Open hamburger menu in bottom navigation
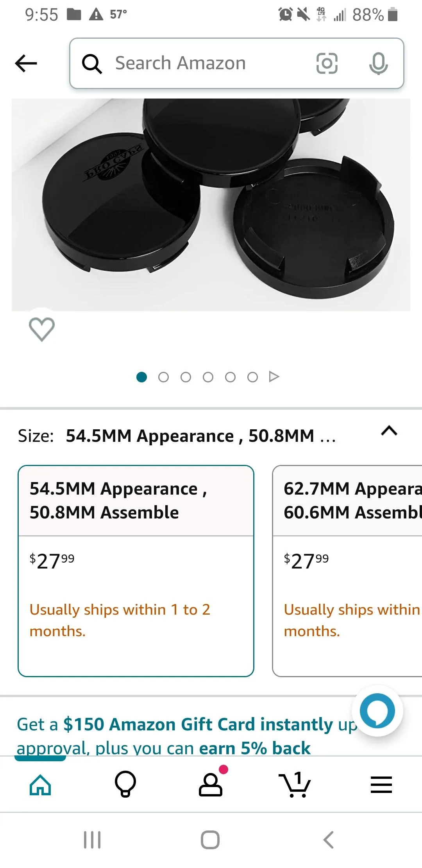The height and width of the screenshot is (868, 422). [381, 784]
